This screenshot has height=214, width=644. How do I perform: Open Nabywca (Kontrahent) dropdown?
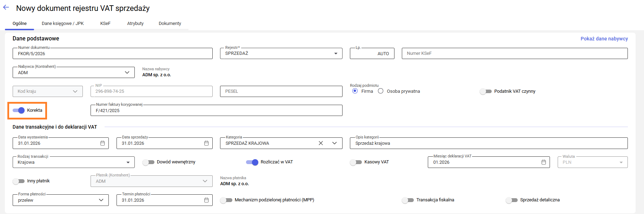(x=127, y=73)
